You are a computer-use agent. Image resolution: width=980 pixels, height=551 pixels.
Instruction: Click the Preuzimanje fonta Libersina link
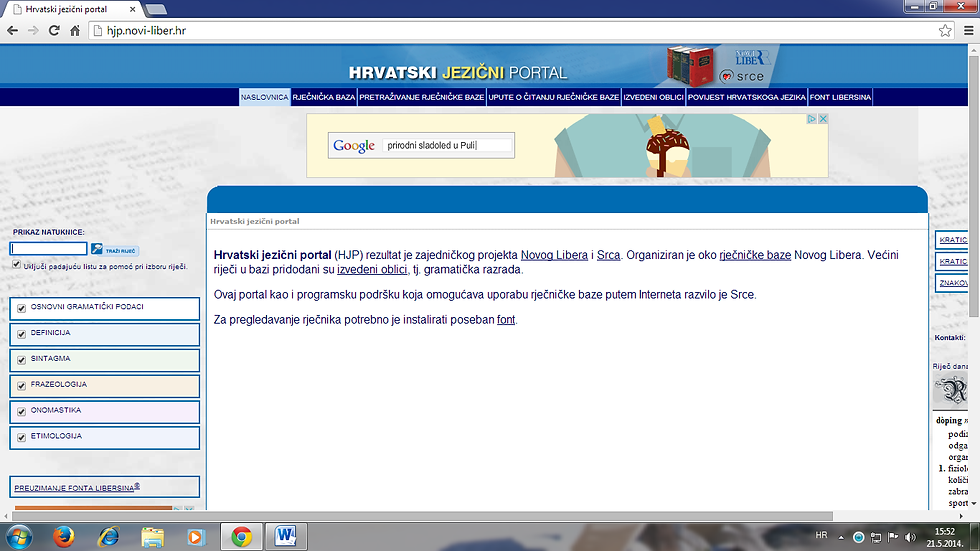[x=77, y=487]
